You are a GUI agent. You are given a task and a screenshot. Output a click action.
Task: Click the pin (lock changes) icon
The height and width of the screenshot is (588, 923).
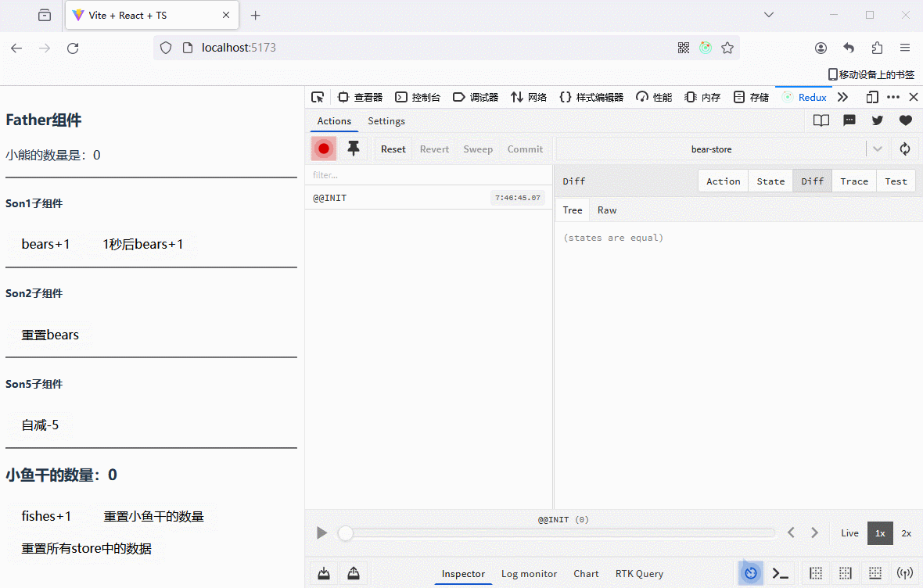point(354,149)
